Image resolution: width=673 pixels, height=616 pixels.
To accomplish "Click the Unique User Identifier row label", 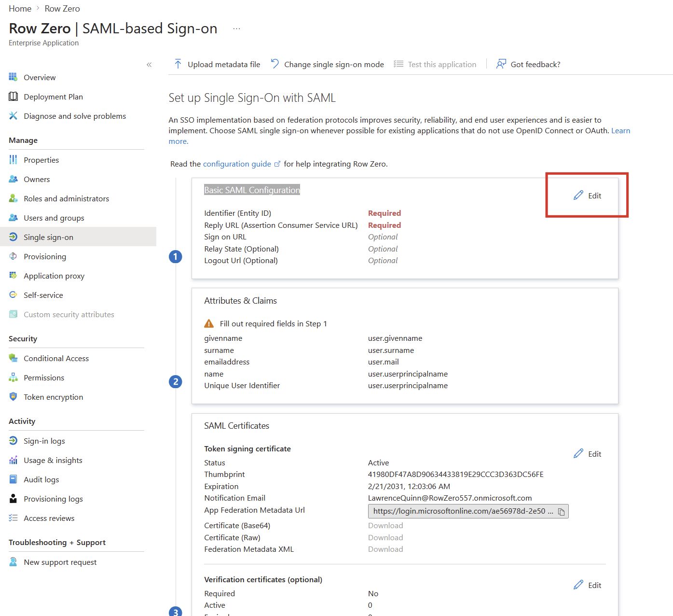I will [242, 385].
